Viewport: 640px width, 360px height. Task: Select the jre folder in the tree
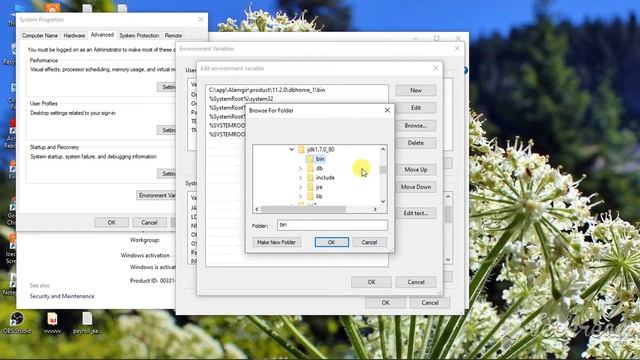click(x=319, y=187)
